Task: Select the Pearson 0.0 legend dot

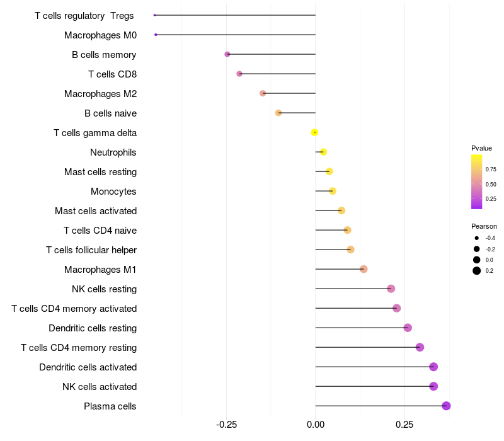Action: [477, 260]
